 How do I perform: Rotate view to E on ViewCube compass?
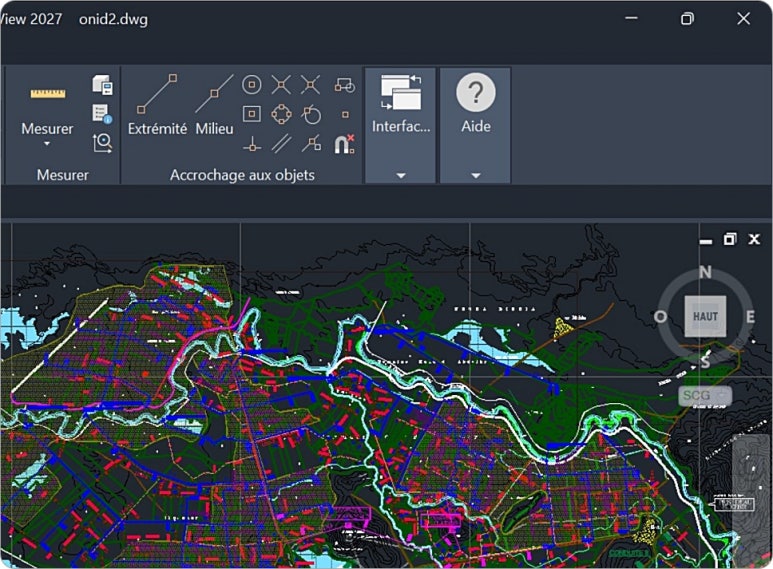click(x=750, y=317)
